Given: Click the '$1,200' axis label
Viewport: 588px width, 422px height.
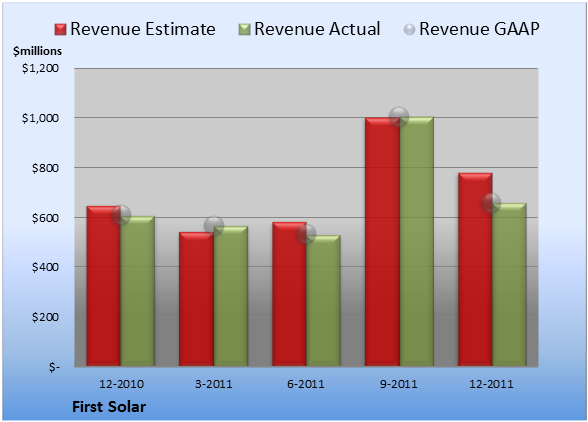Looking at the screenshot, I should pos(40,68).
